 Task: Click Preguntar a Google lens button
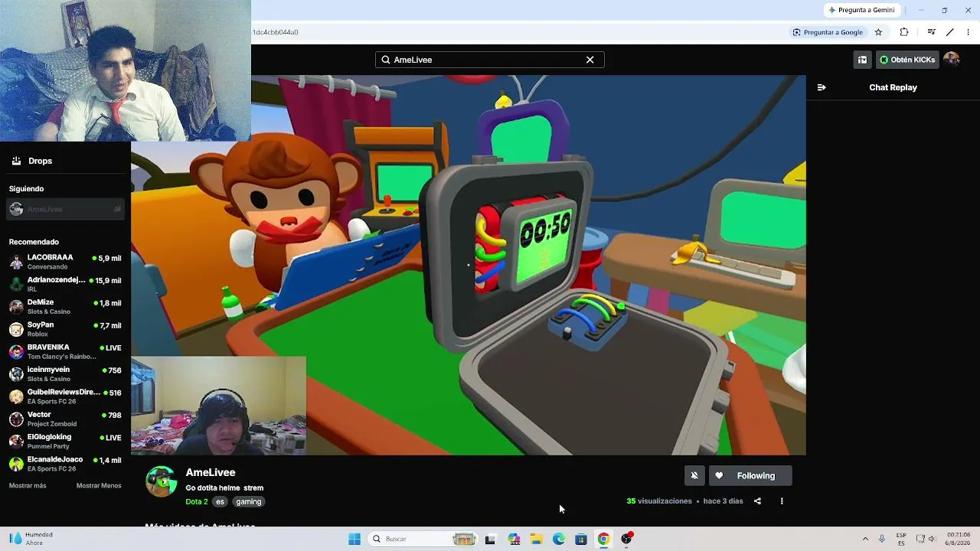tap(828, 32)
